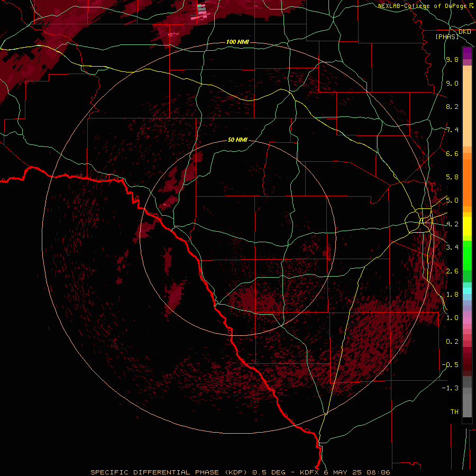This screenshot has width=476, height=476.
Task: Pick the bright yellow band in the legend
Action: (467, 226)
